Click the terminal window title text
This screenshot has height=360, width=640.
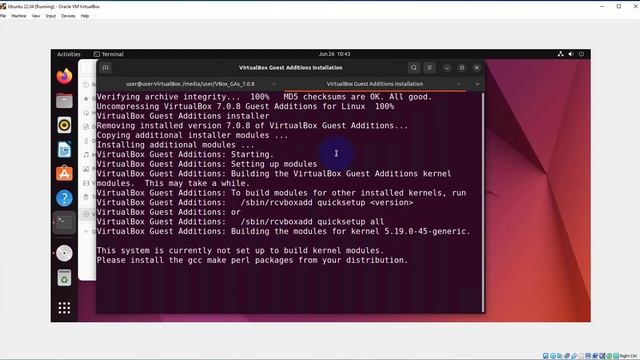tap(291, 68)
